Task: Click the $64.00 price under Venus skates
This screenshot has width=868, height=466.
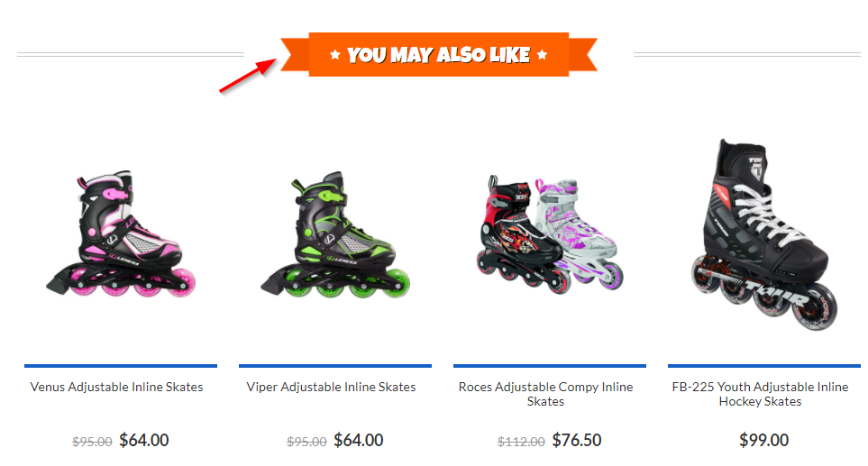Action: pyautogui.click(x=144, y=440)
